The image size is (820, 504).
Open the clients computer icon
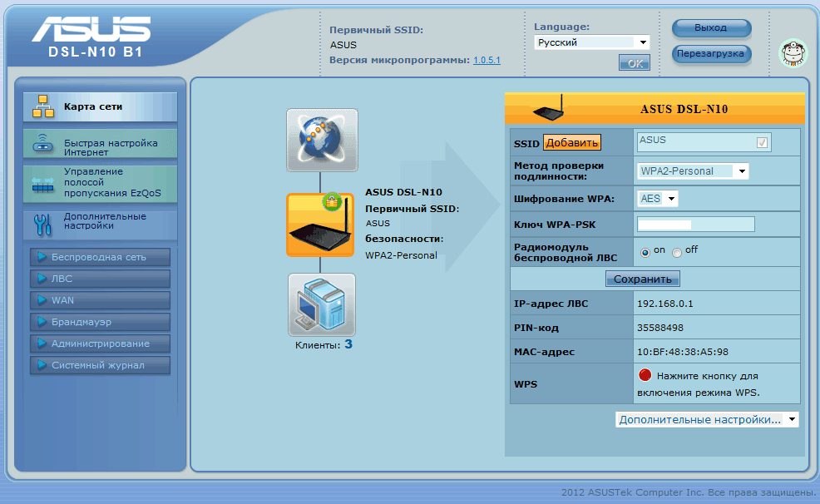(x=321, y=304)
